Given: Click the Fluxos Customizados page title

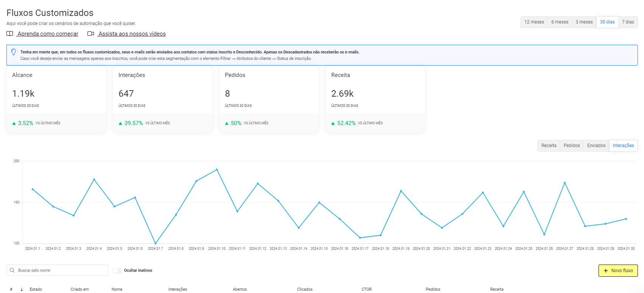Looking at the screenshot, I should click(50, 13).
